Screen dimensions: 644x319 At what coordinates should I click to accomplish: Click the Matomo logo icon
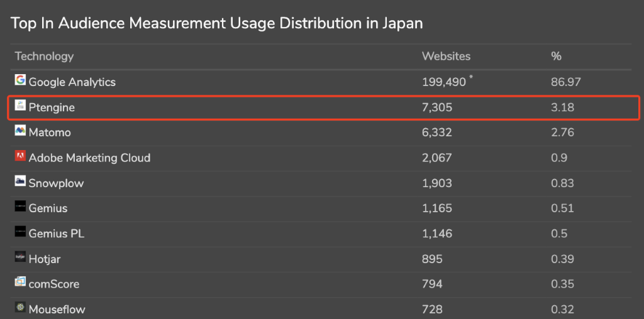click(20, 131)
